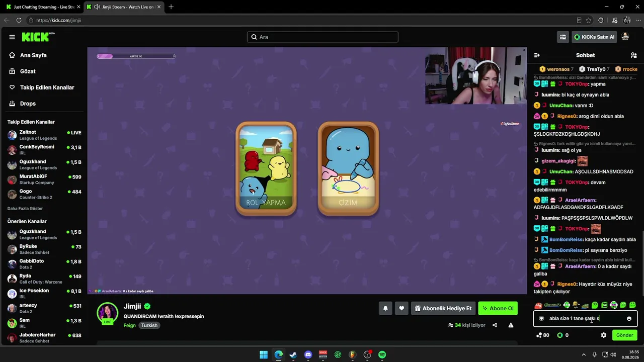Click the report warning triangle icon
The image size is (644, 362).
[511, 325]
